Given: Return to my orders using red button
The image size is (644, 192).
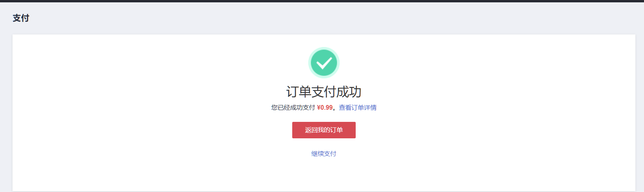Looking at the screenshot, I should click(x=324, y=130).
